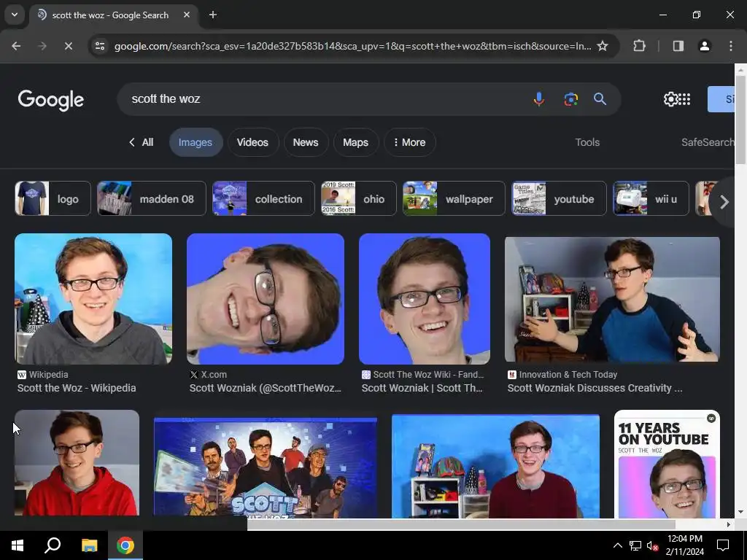
Task: View site information icon in address bar
Action: click(x=100, y=46)
